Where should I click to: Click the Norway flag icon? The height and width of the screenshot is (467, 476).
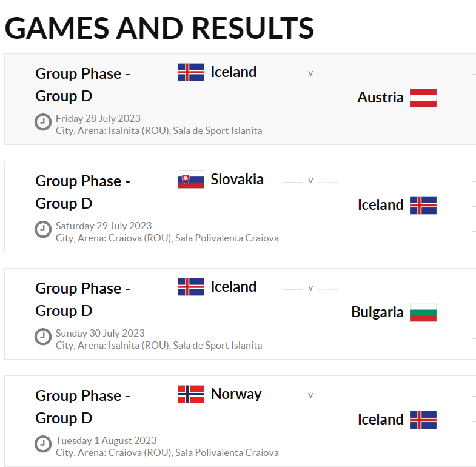191,394
